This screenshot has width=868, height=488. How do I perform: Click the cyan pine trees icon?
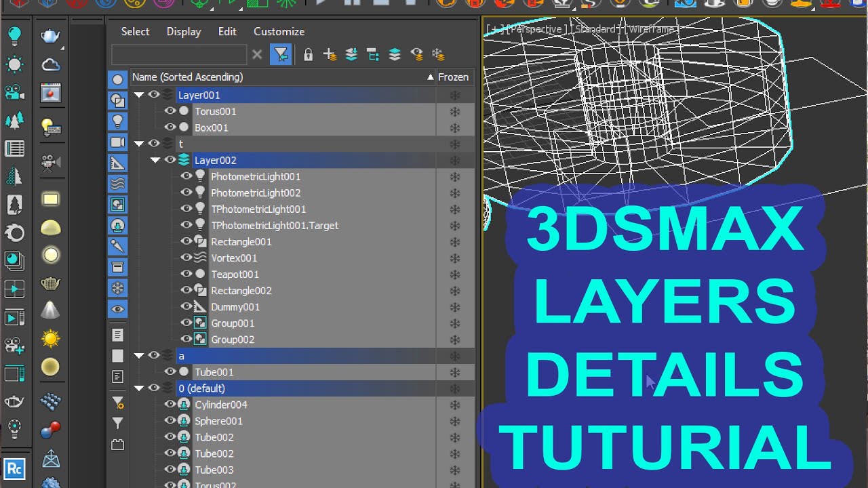(14, 121)
